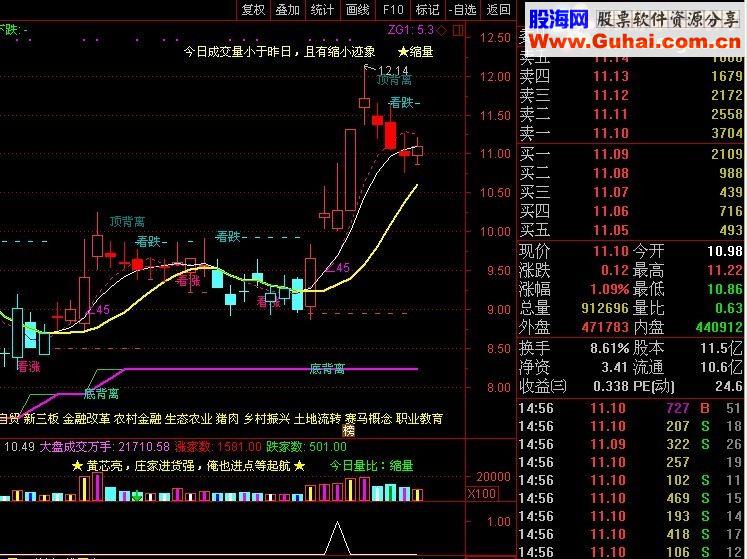Click the 跌家数 501.00 readout
This screenshot has height=559, width=747.
tap(306, 447)
